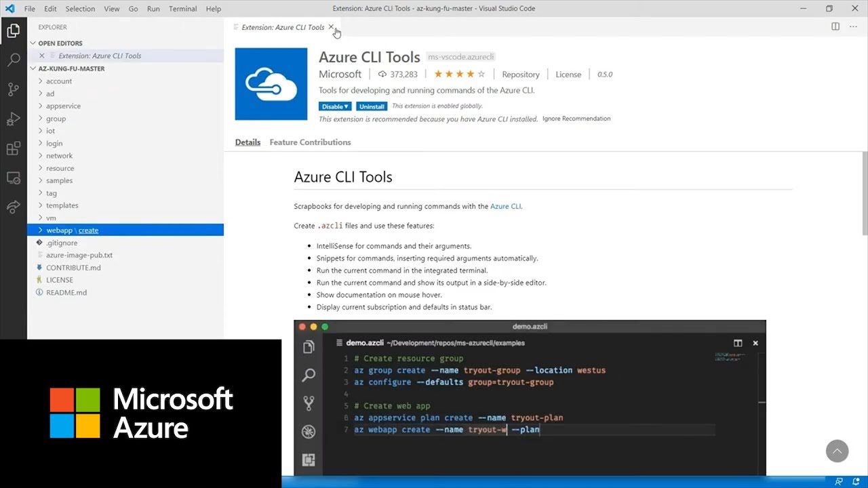Open the File menu
Viewport: 868px width, 488px height.
[x=30, y=9]
